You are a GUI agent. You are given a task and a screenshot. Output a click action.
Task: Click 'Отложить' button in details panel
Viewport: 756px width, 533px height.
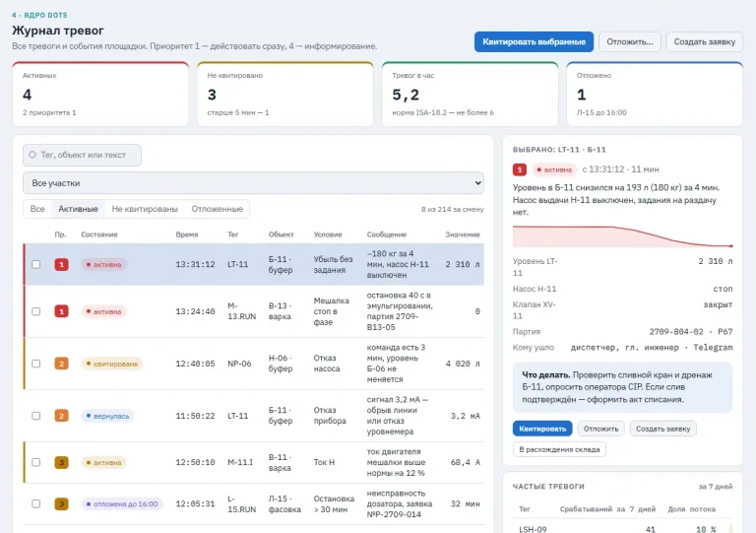(x=600, y=429)
